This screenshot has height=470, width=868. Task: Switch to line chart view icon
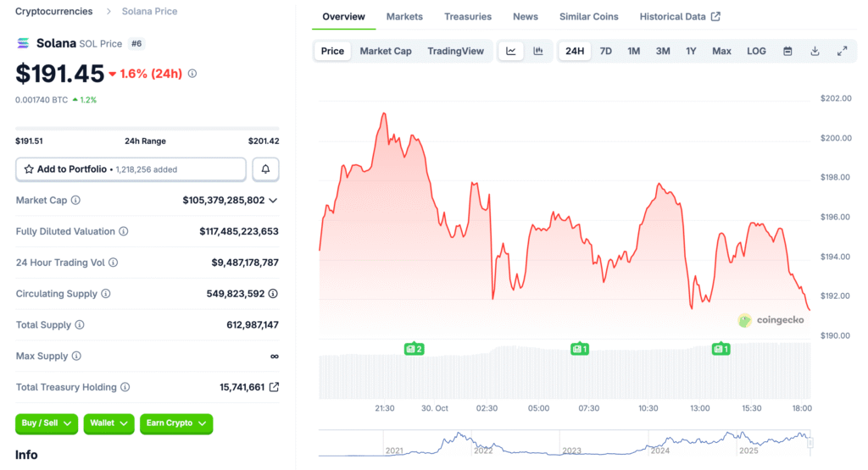pos(511,51)
